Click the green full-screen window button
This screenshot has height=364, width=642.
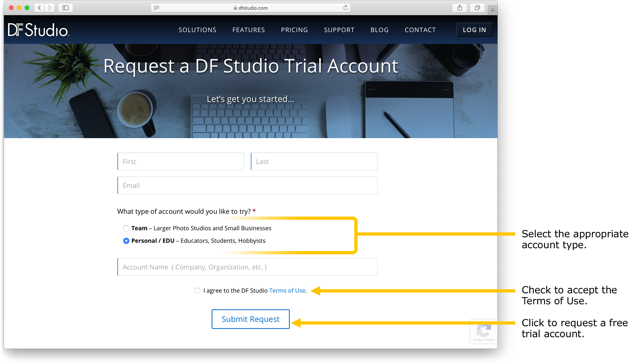(27, 8)
